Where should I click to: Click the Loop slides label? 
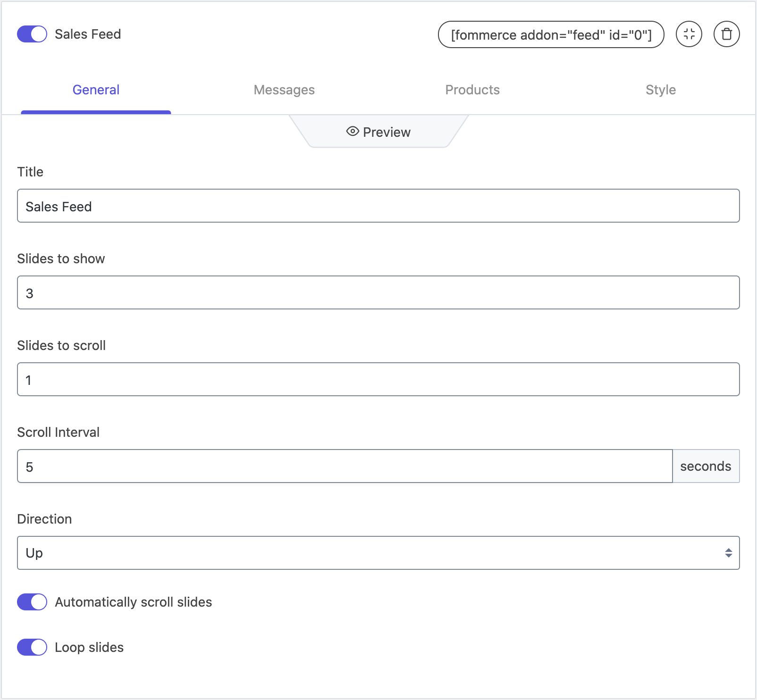89,647
